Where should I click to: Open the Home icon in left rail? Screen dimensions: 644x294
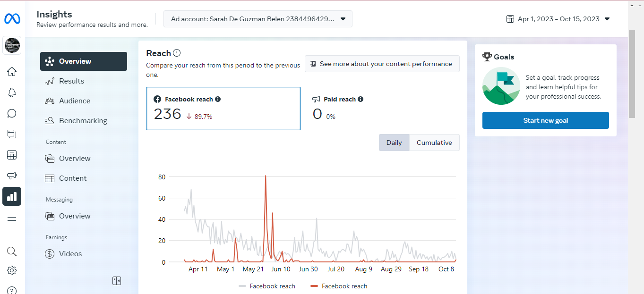pyautogui.click(x=12, y=72)
